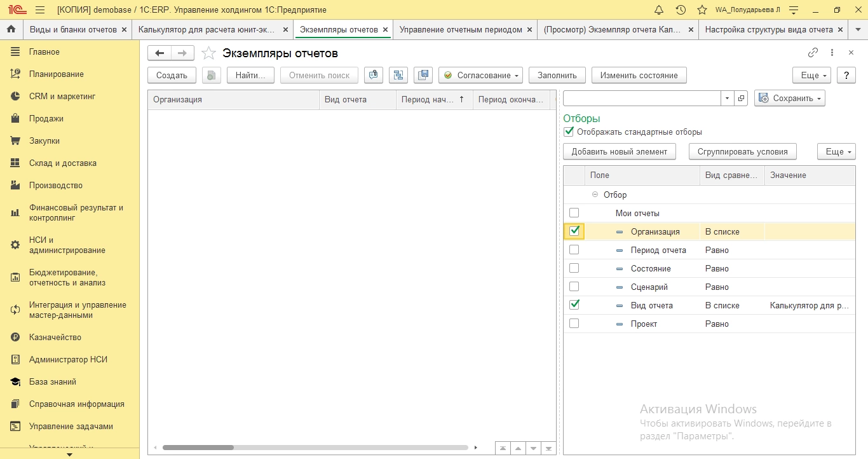868x459 pixels.
Task: Open the Согласование dropdown
Action: point(480,75)
